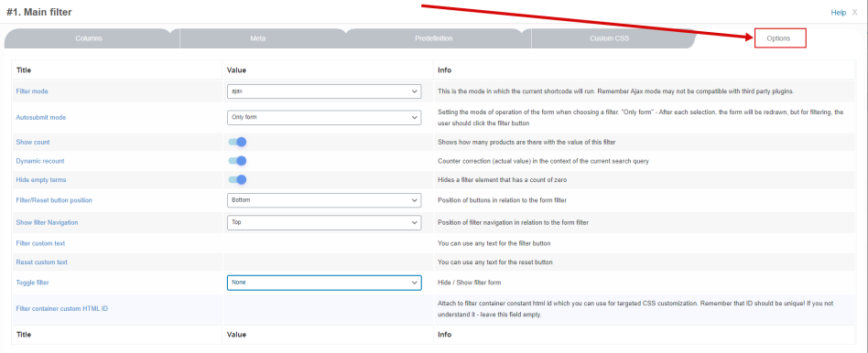This screenshot has width=868, height=353.
Task: Click the Show filter Navigation label
Action: (47, 222)
